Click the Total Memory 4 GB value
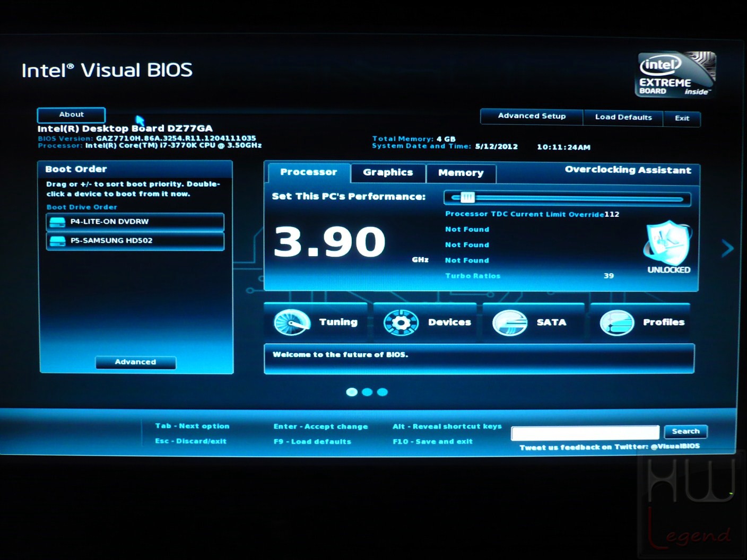 click(x=446, y=139)
